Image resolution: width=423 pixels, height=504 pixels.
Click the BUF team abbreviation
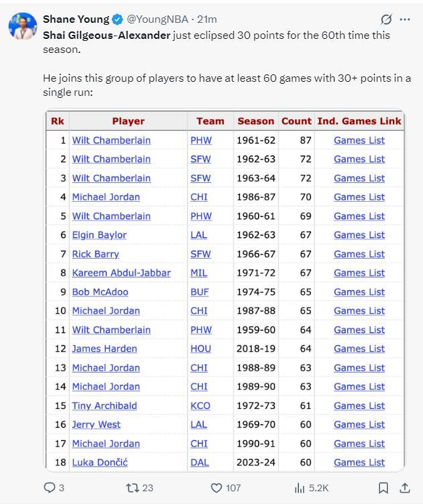tap(200, 292)
